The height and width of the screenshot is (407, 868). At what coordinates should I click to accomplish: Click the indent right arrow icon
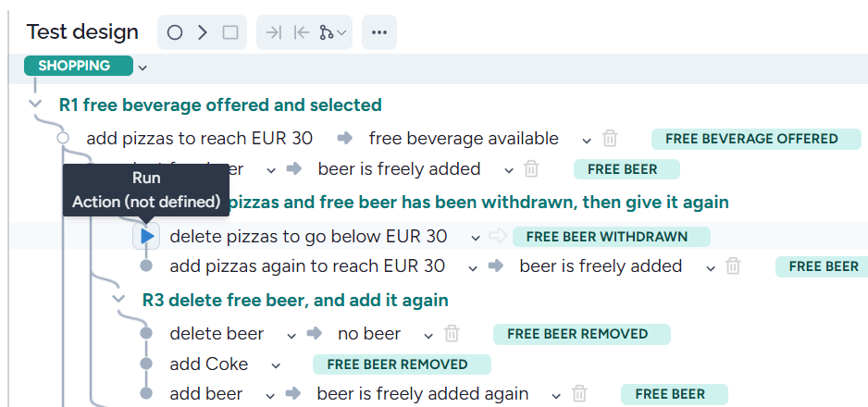[273, 32]
